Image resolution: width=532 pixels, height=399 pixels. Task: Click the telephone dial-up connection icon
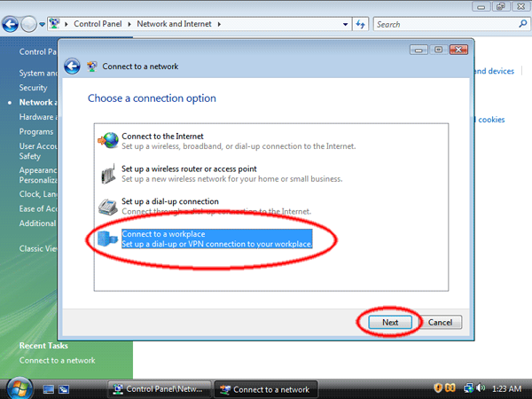(108, 207)
